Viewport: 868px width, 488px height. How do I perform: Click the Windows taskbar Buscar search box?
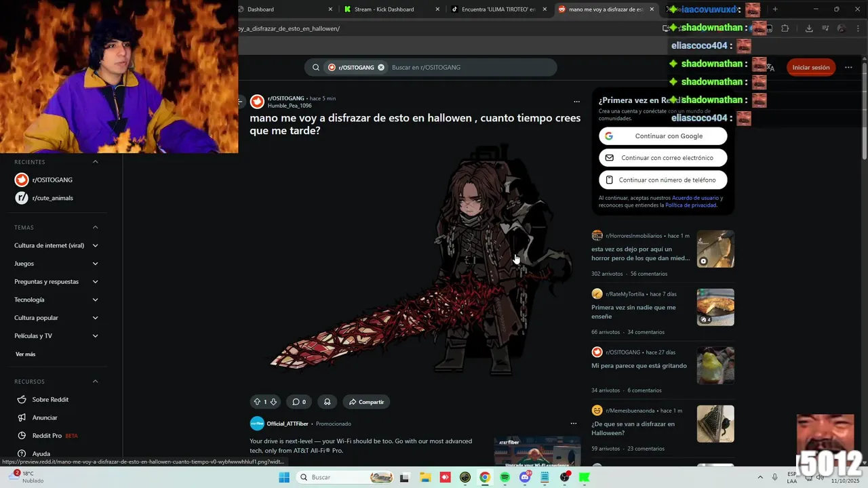click(x=346, y=477)
